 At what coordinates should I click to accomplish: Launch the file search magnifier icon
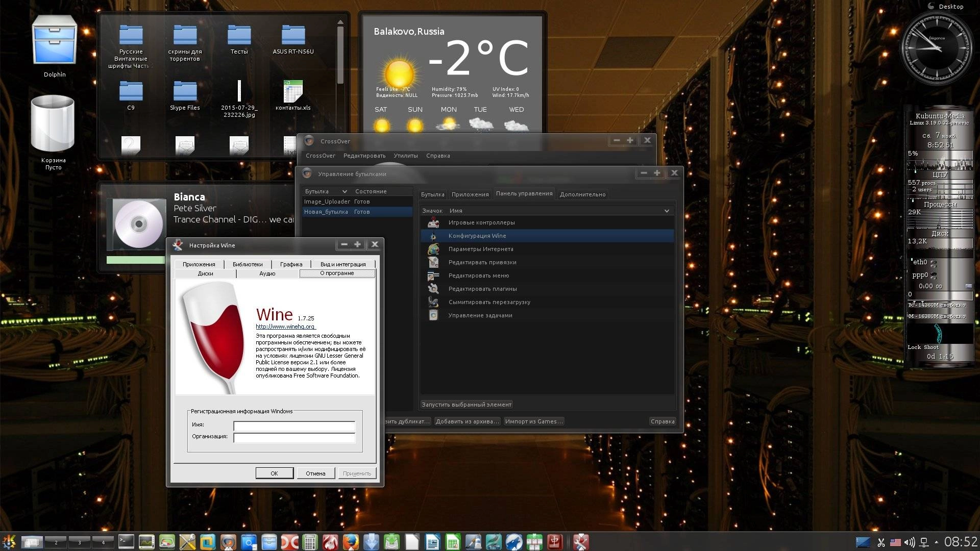pyautogui.click(x=249, y=541)
